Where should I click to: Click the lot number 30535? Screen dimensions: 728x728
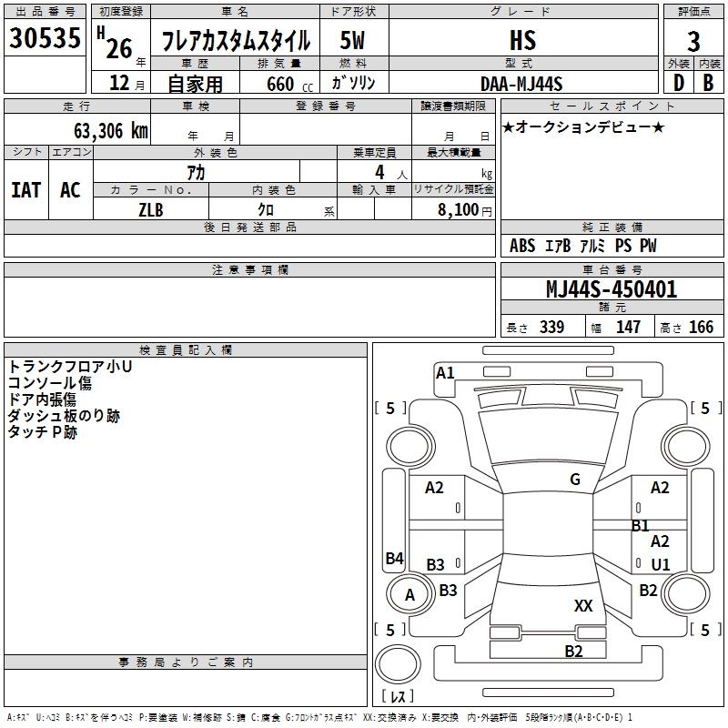coord(45,37)
